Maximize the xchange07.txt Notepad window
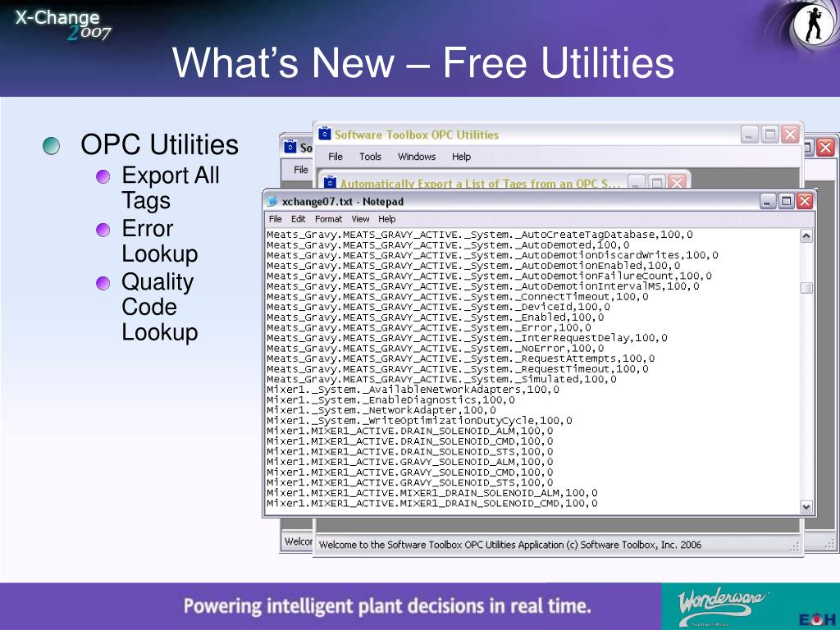The height and width of the screenshot is (630, 840). (x=787, y=202)
